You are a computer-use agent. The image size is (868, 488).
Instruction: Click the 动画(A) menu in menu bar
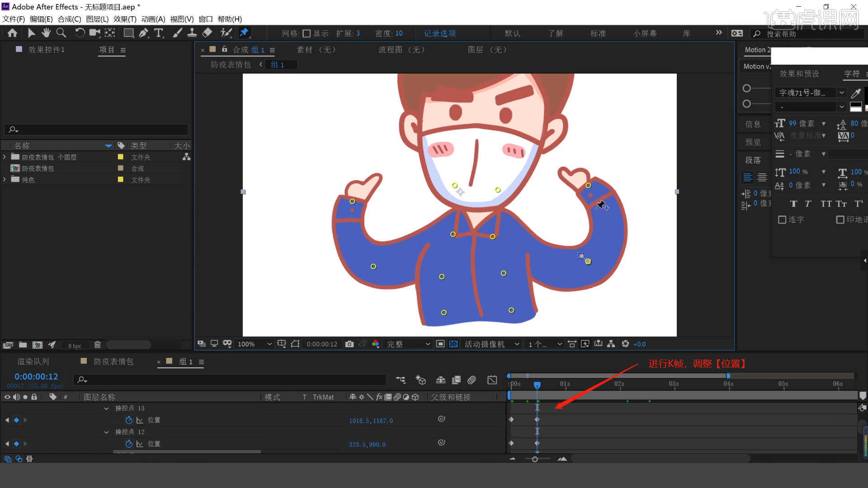click(x=153, y=19)
